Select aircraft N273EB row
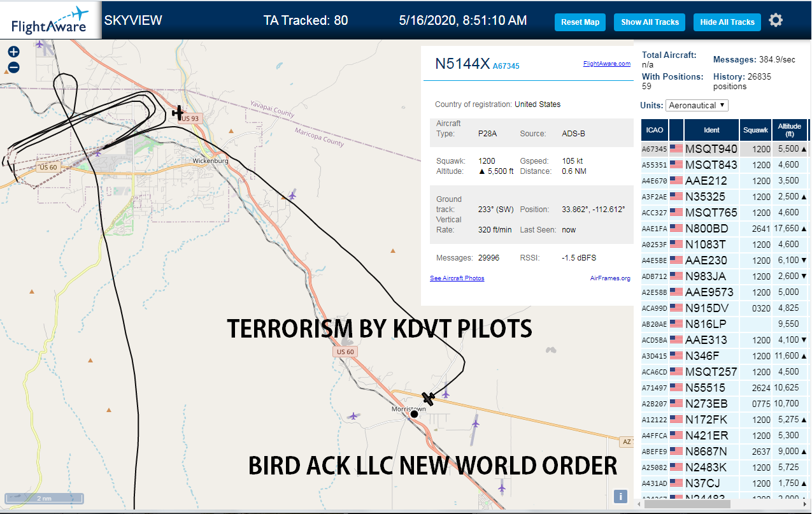The width and height of the screenshot is (812, 514). (x=725, y=404)
